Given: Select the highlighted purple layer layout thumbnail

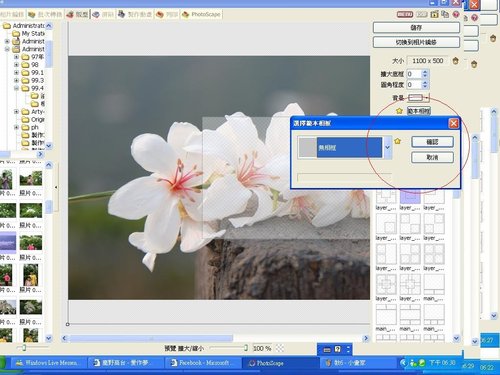Looking at the screenshot, I should [410, 197].
